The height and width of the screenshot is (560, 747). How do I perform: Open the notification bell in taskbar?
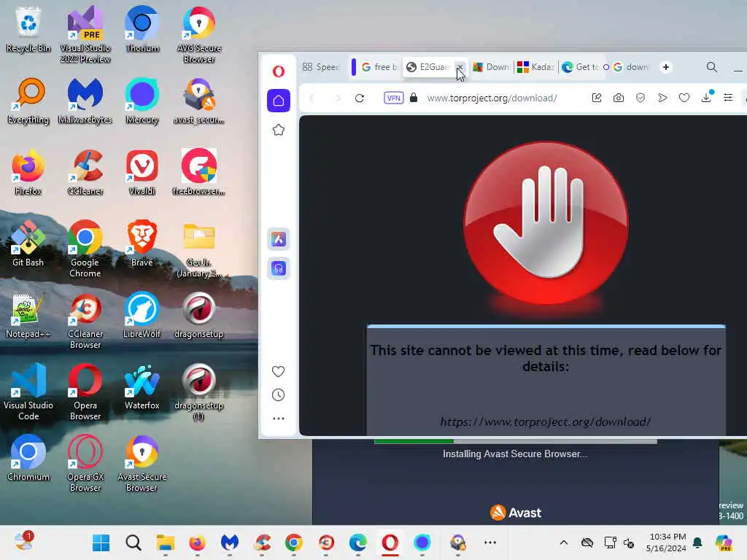click(x=697, y=542)
